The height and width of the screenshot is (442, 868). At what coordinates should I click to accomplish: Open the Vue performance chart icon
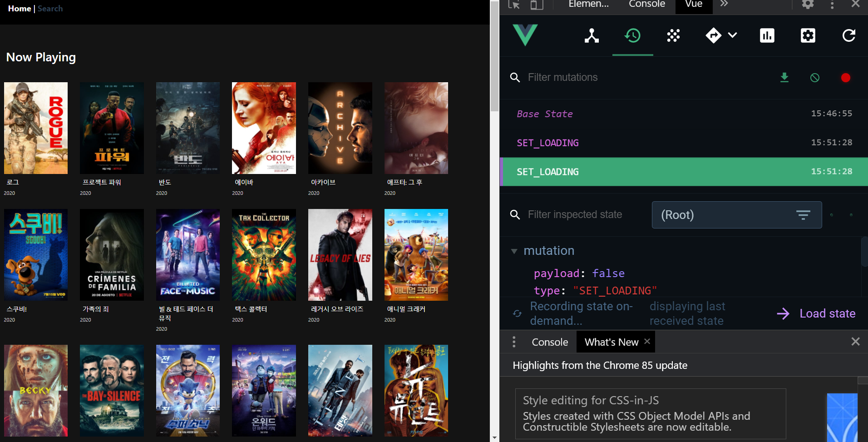[x=767, y=35]
